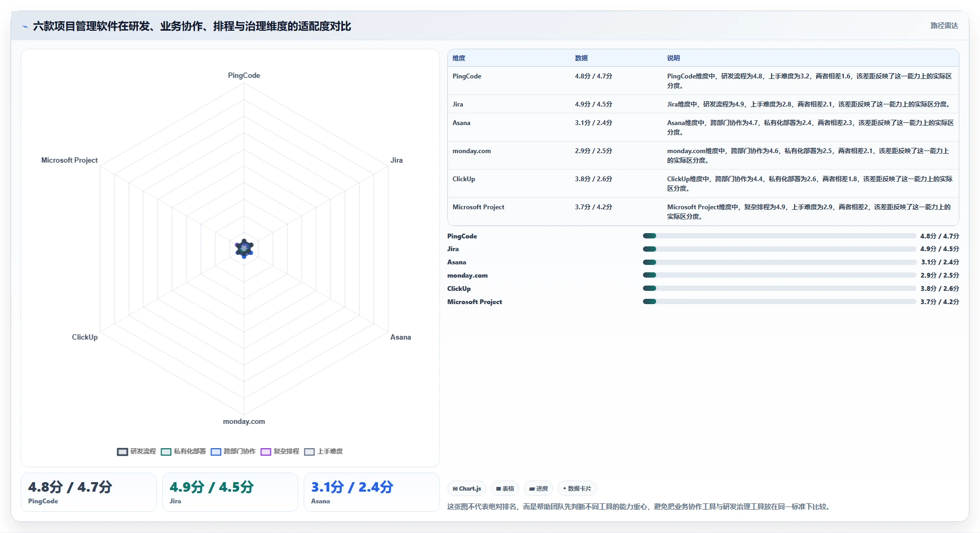Click the ClickUp description mentioning 两者相差1.8
The width and height of the screenshot is (980, 533).
tap(809, 184)
